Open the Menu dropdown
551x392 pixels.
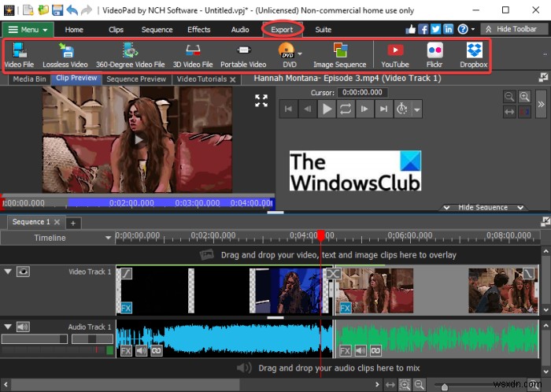point(28,29)
